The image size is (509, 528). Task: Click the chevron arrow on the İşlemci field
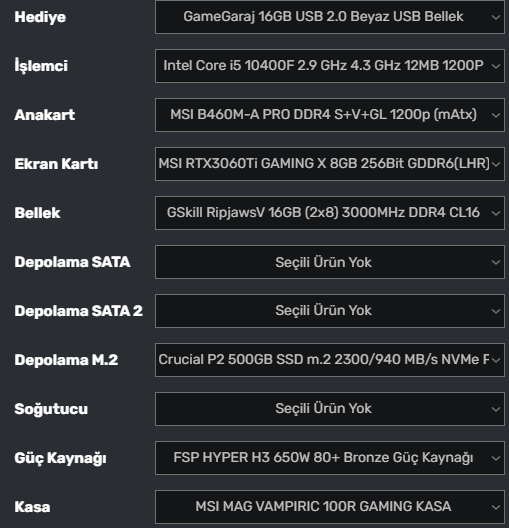pyautogui.click(x=496, y=66)
